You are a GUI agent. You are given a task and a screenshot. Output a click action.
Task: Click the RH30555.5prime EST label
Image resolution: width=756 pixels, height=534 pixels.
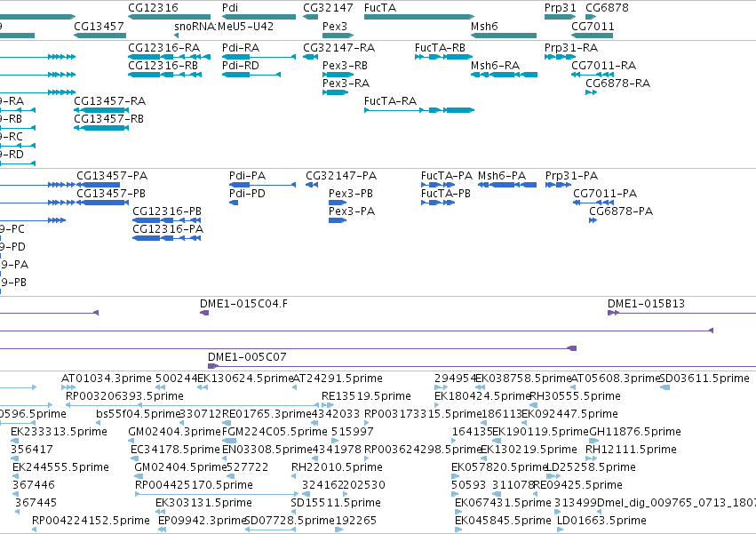(x=575, y=396)
